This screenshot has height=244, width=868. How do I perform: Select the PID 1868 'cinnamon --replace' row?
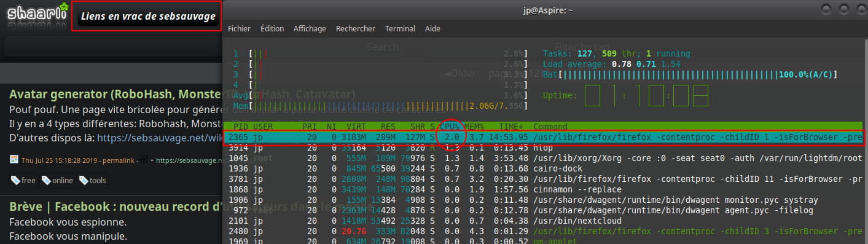[x=544, y=189]
